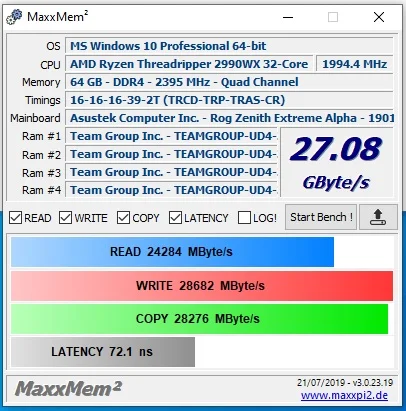This screenshot has height=411, width=406.
Task: Click the Mainboard field Rog Zenith Extreme Alpha
Action: point(229,118)
